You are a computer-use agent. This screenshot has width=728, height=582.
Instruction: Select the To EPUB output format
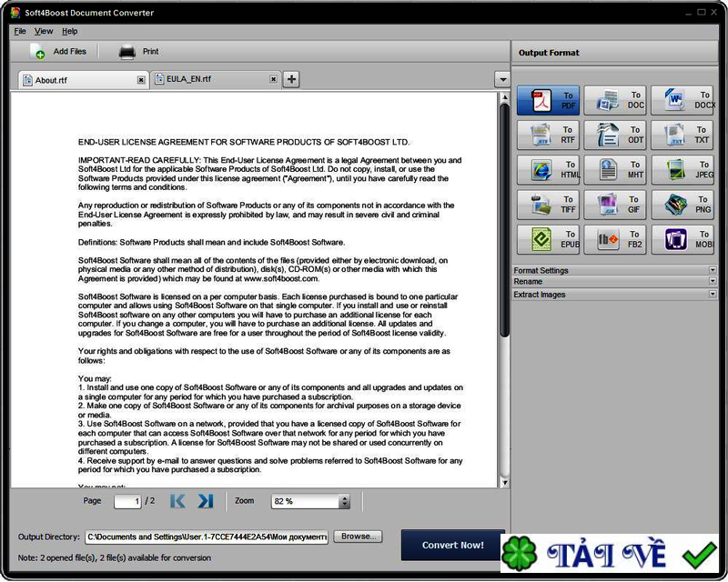coord(548,239)
